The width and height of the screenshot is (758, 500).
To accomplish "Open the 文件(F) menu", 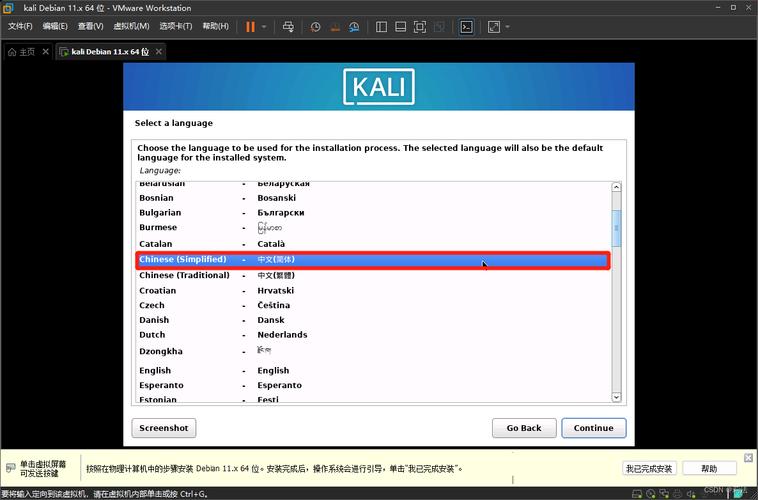I will (x=20, y=26).
